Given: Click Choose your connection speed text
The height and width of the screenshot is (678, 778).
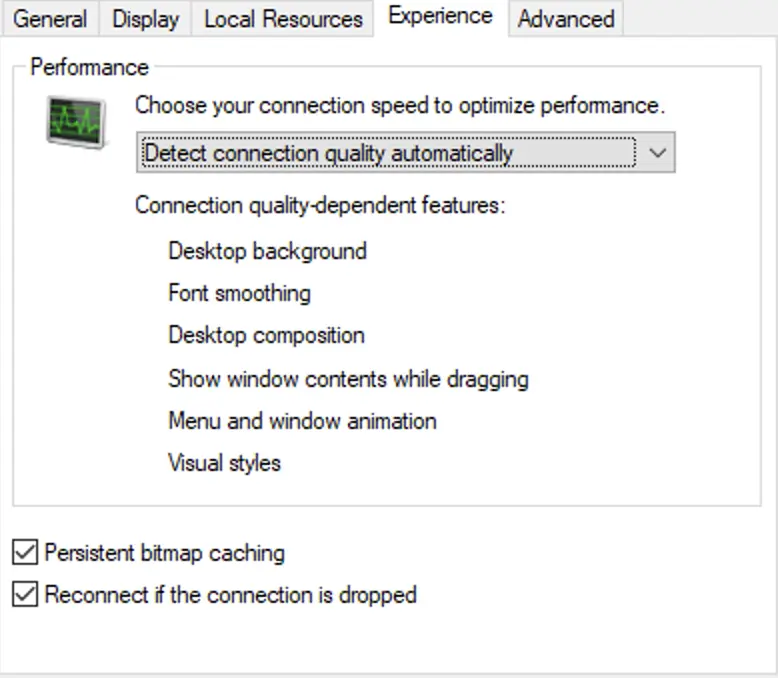Looking at the screenshot, I should pyautogui.click(x=399, y=106).
